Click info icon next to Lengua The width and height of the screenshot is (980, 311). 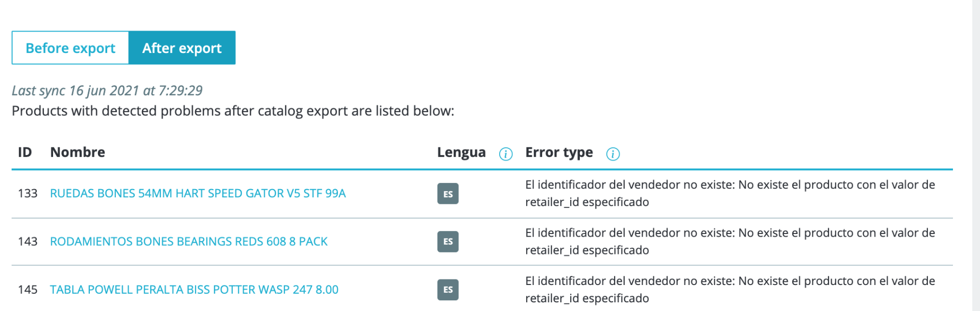coord(505,154)
